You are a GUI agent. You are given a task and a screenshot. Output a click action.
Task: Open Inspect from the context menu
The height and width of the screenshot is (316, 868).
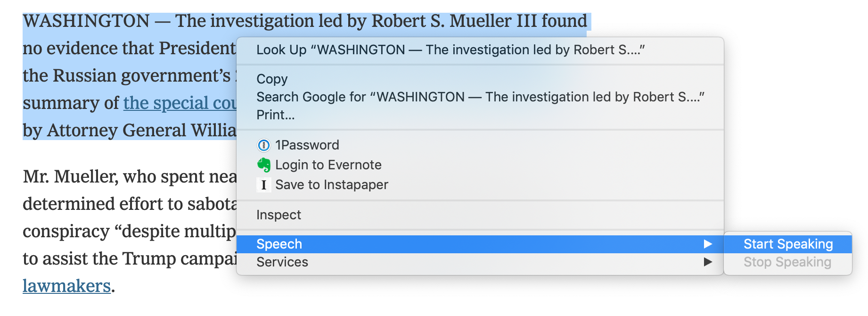click(278, 215)
